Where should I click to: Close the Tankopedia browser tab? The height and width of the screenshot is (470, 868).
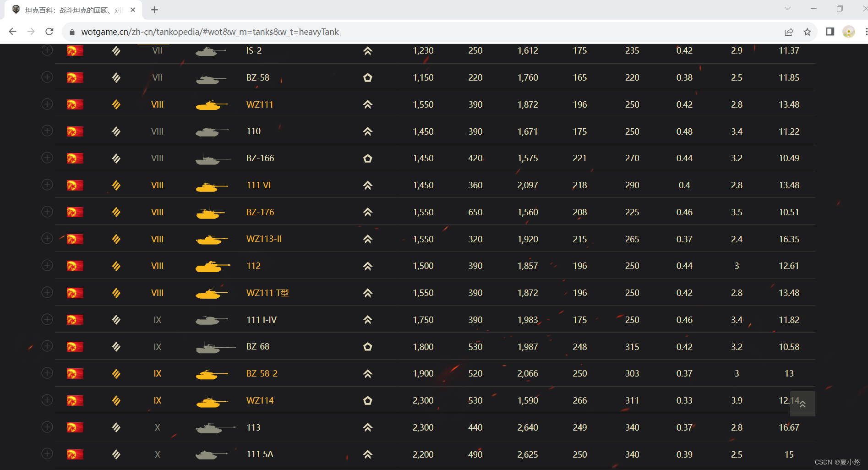tap(133, 10)
